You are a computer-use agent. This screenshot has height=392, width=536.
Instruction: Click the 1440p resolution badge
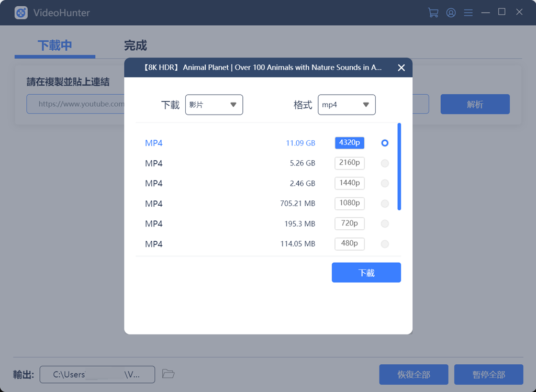click(x=349, y=183)
